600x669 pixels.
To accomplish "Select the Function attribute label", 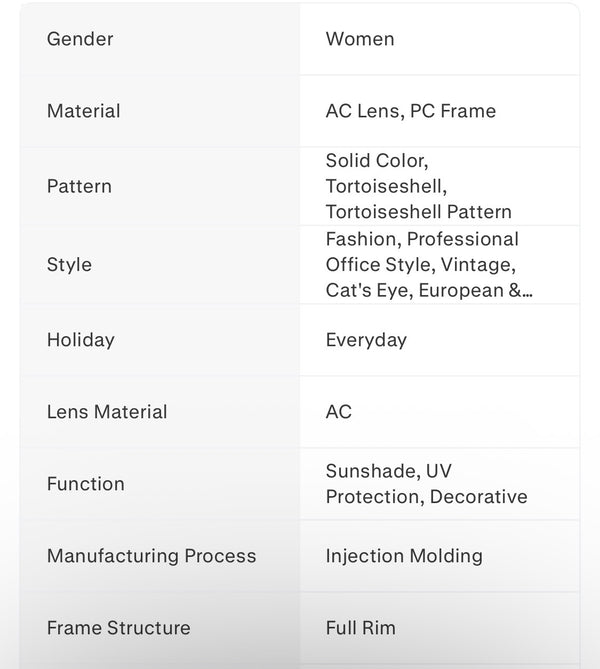I will pos(86,484).
